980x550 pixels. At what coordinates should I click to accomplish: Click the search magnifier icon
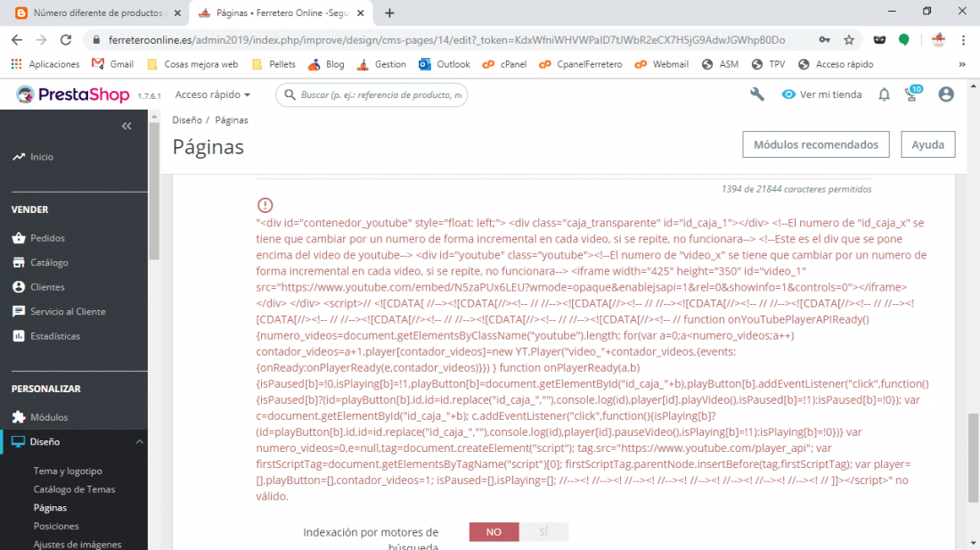pos(290,95)
